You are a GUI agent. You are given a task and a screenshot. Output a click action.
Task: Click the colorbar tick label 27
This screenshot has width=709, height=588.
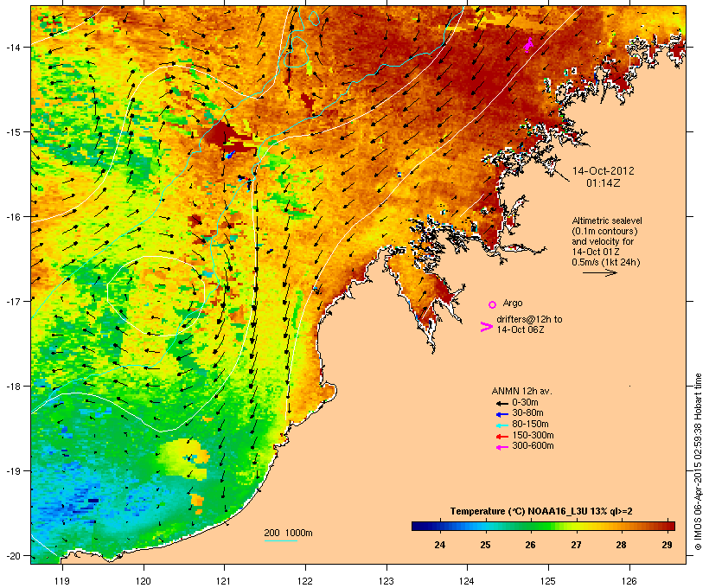tap(576, 545)
